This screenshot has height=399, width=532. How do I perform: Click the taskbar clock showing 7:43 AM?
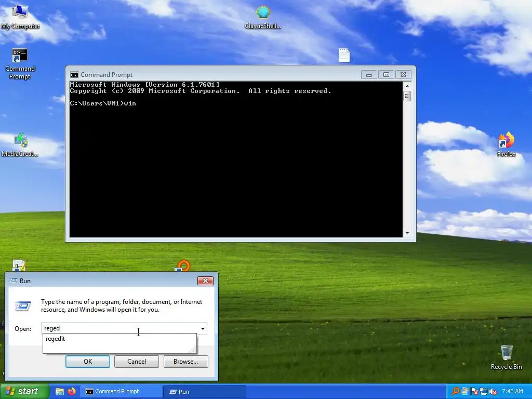pyautogui.click(x=512, y=392)
